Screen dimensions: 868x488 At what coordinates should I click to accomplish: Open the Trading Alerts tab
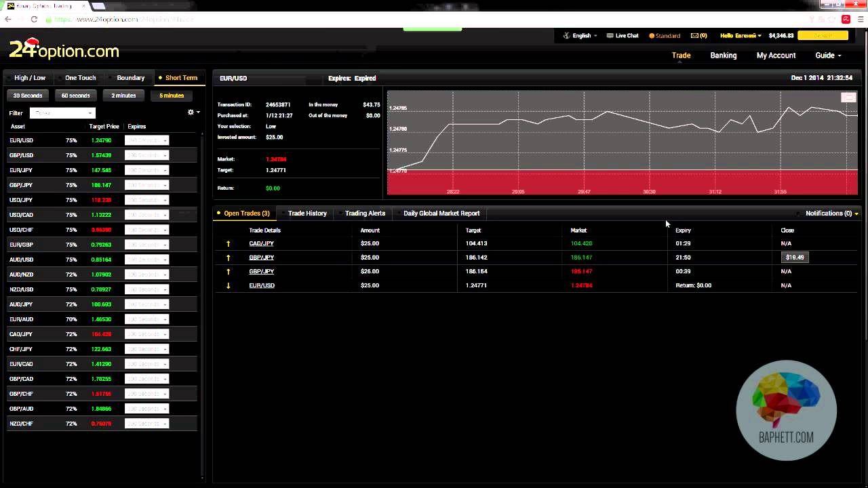coord(365,213)
